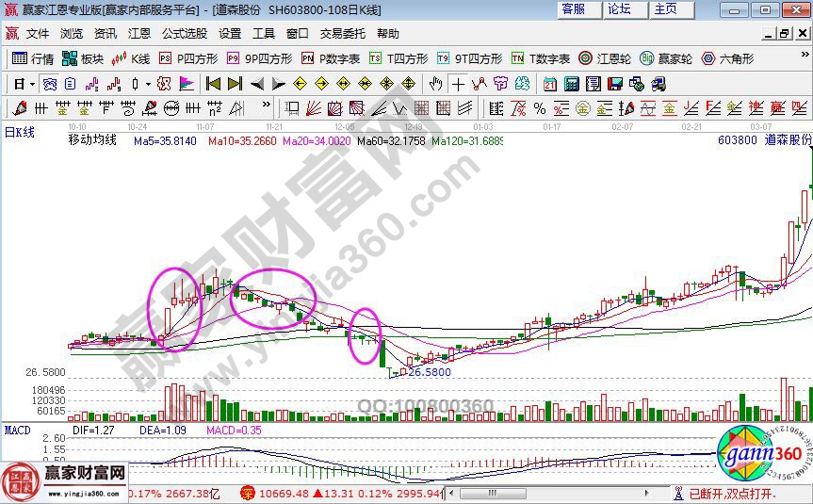Click the 客服 button
This screenshot has height=504, width=813.
tap(574, 8)
